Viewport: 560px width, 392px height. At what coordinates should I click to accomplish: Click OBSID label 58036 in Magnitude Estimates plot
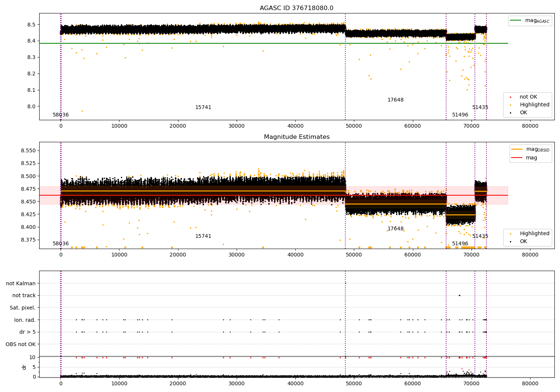coord(60,244)
